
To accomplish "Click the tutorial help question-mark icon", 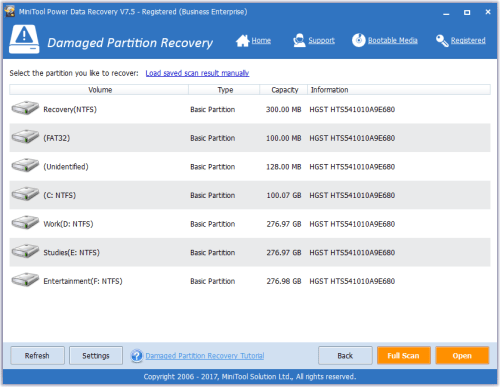I will click(137, 356).
